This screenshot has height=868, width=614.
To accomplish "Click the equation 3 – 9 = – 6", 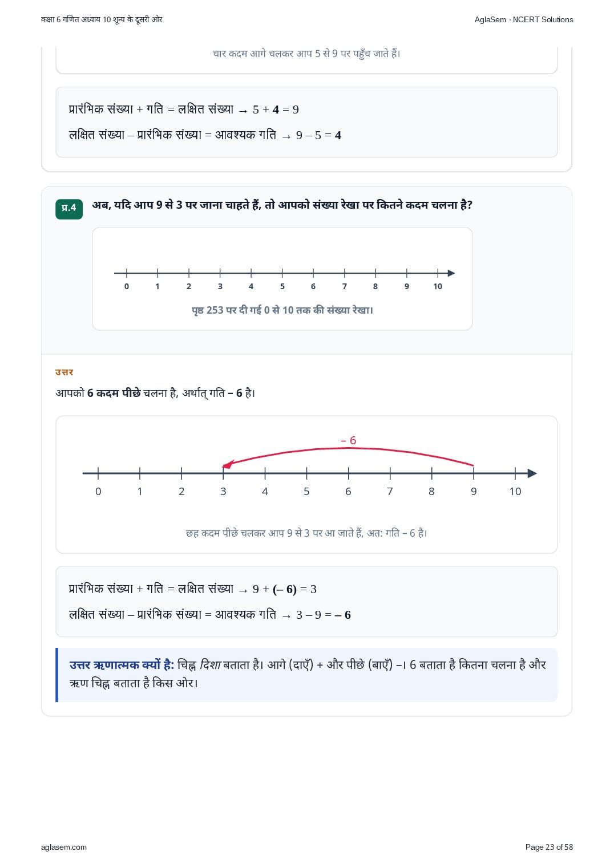I will point(324,615).
